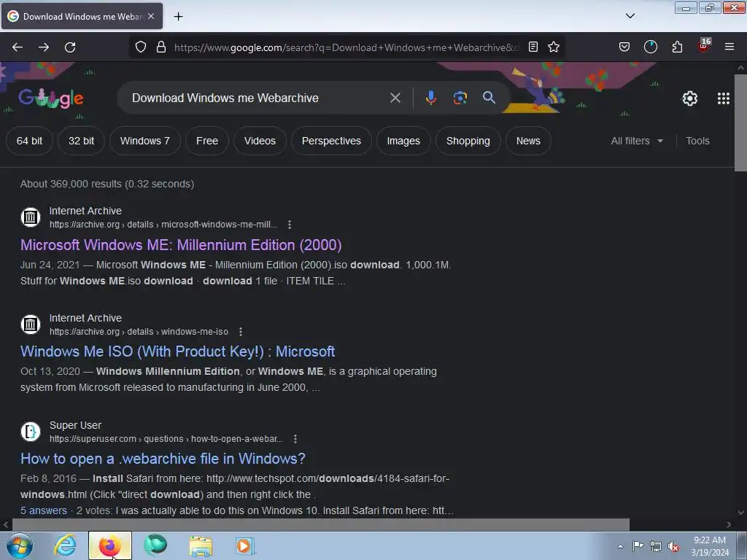
Task: Open a new tab with plus button
Action: tap(178, 17)
